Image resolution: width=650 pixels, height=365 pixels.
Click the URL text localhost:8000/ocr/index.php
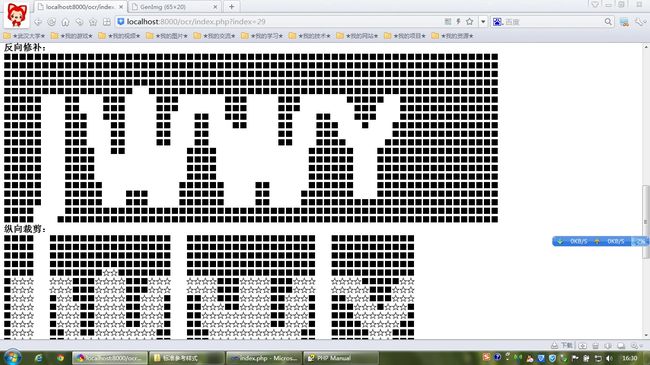coord(196,22)
